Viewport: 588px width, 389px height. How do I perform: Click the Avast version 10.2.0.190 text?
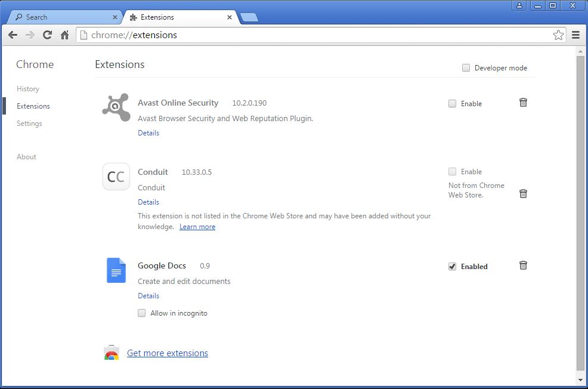(249, 103)
